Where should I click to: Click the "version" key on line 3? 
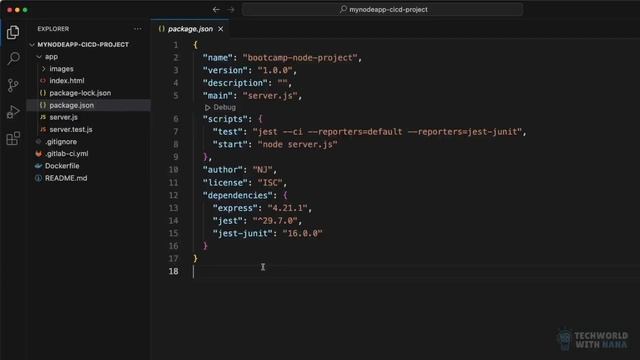pos(225,70)
